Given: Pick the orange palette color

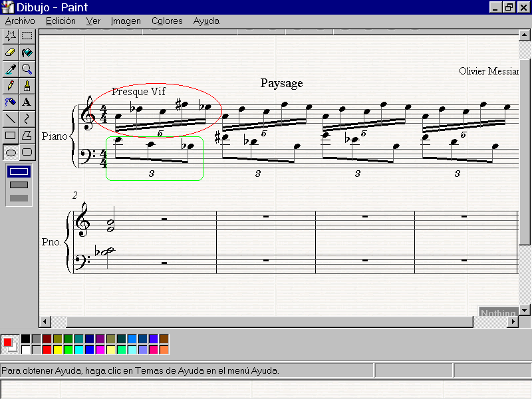Looking at the screenshot, I should [164, 350].
